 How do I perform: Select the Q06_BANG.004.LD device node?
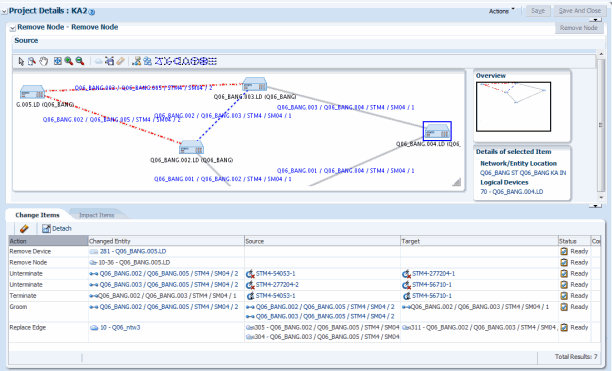[x=437, y=131]
